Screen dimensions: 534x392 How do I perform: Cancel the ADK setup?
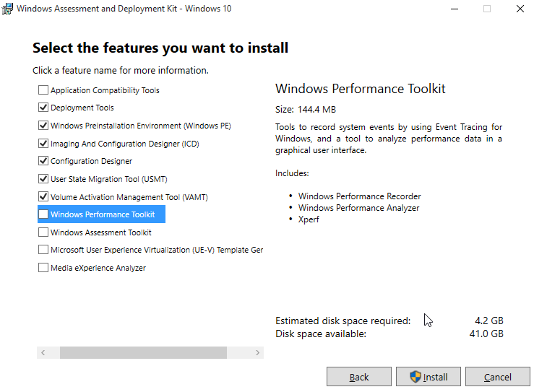[x=498, y=377]
